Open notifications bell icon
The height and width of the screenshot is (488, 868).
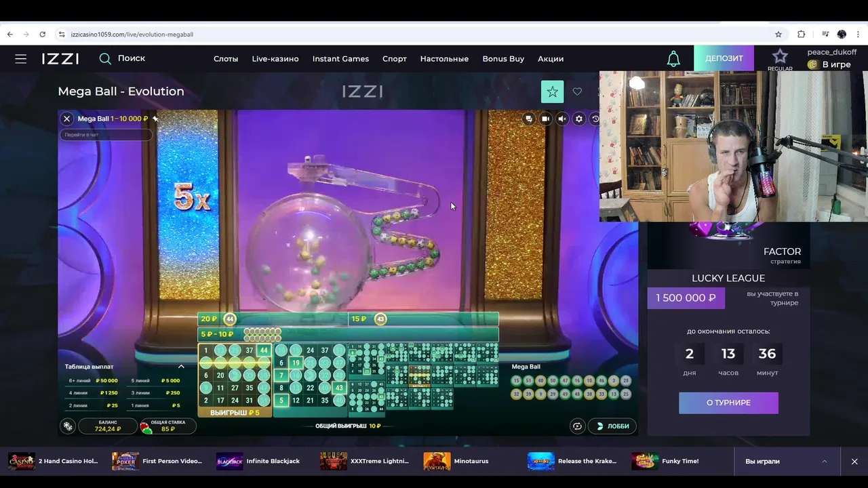coord(673,59)
